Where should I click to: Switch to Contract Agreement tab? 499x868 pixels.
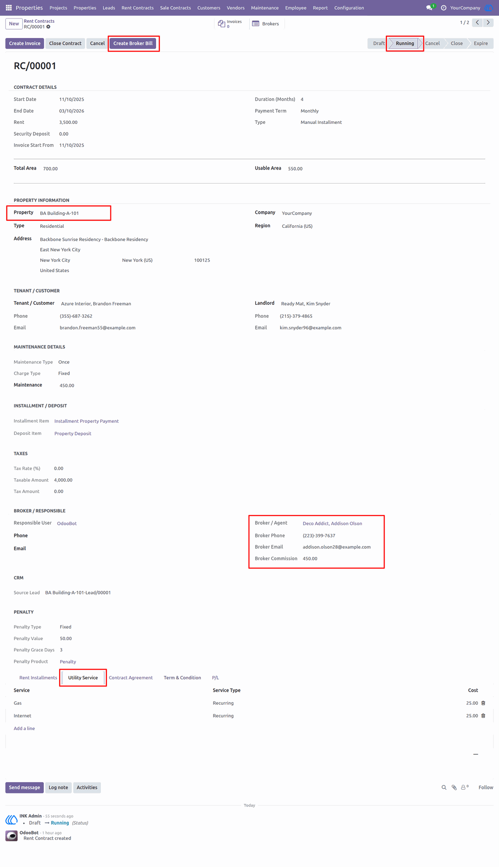131,678
